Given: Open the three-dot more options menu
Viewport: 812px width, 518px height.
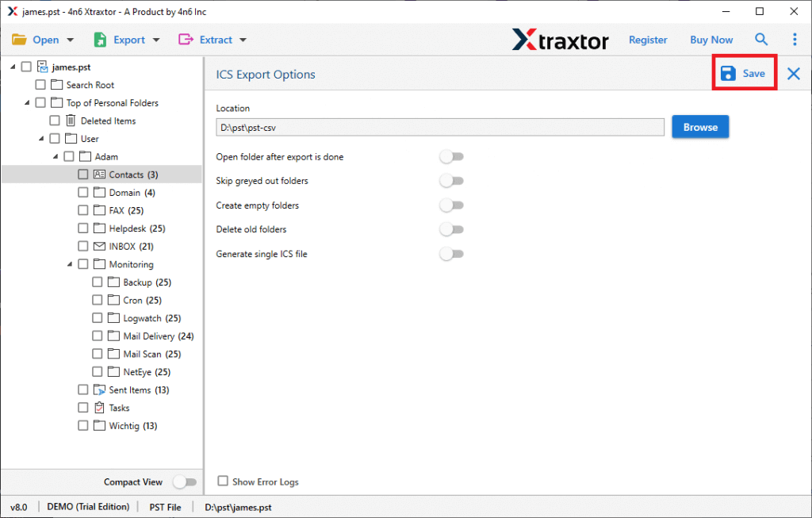Looking at the screenshot, I should point(795,40).
